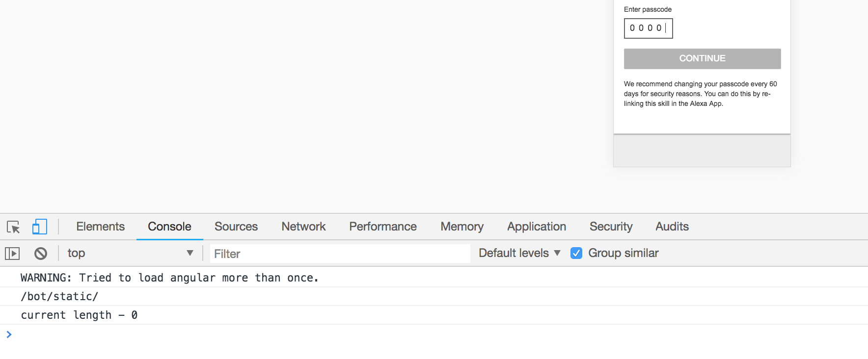Select the Console tab
The width and height of the screenshot is (868, 359).
click(x=169, y=227)
